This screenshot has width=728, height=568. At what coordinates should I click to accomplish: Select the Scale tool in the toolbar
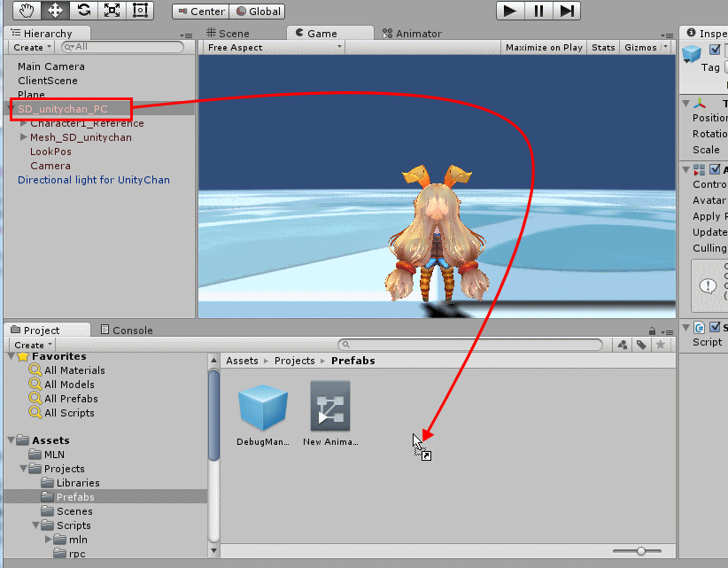112,11
